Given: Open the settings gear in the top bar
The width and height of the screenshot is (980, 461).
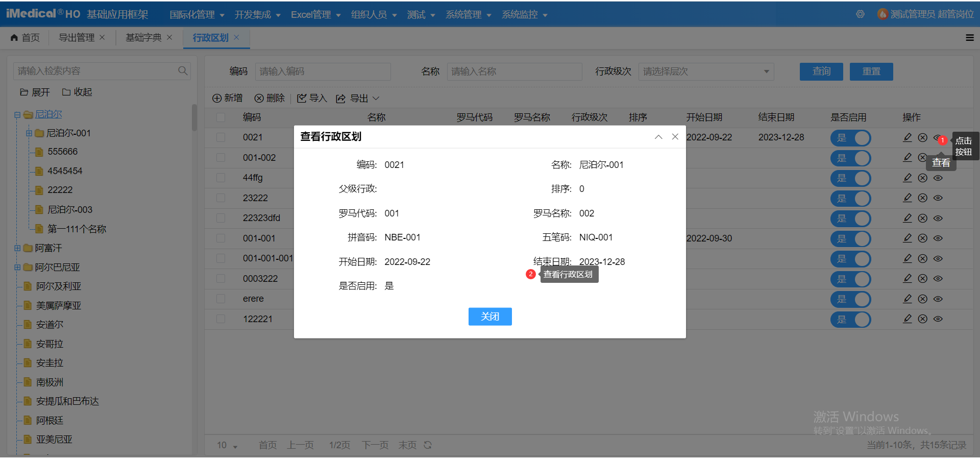Looking at the screenshot, I should 860,14.
